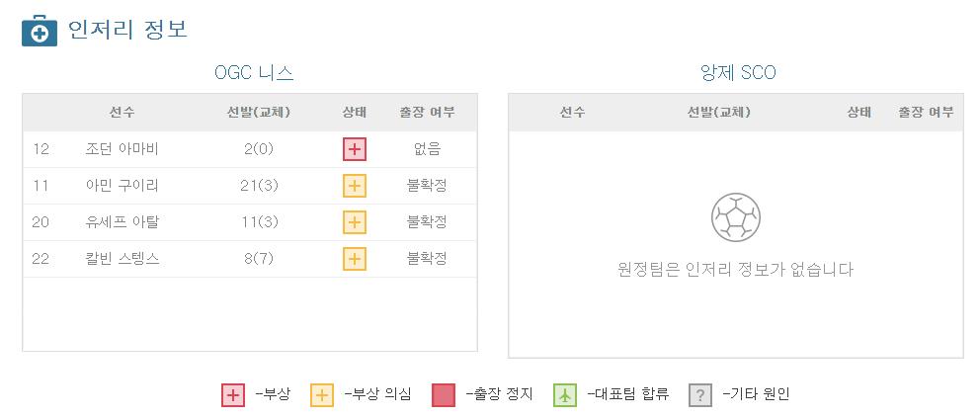Image resolution: width=980 pixels, height=418 pixels.
Task: Click yellow injury icon for 아민 구이리
Action: pyautogui.click(x=355, y=186)
